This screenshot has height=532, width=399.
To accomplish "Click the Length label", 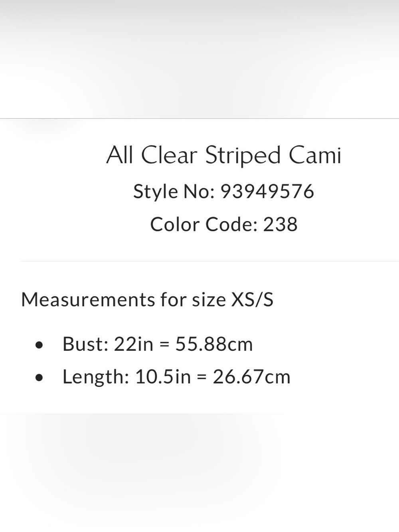I will coord(96,377).
